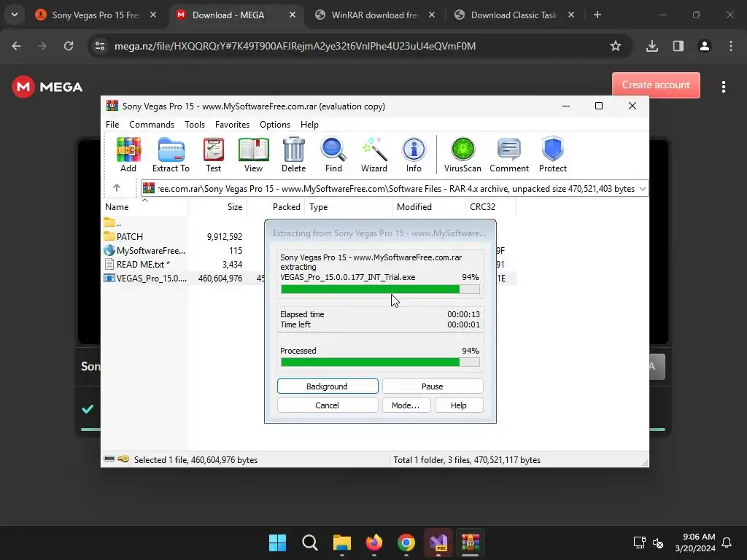Open the WinRAR Help menu
This screenshot has height=560, width=747.
(309, 124)
